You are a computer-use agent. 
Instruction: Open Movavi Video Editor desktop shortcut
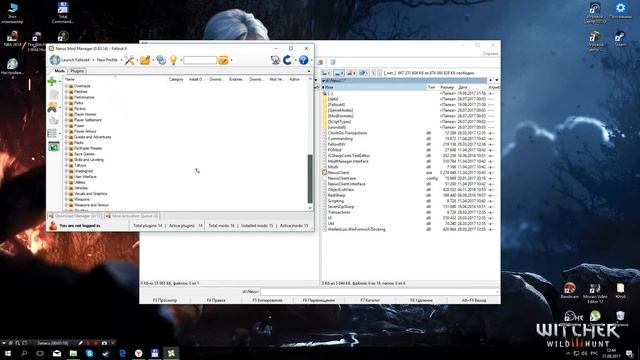pyautogui.click(x=595, y=293)
